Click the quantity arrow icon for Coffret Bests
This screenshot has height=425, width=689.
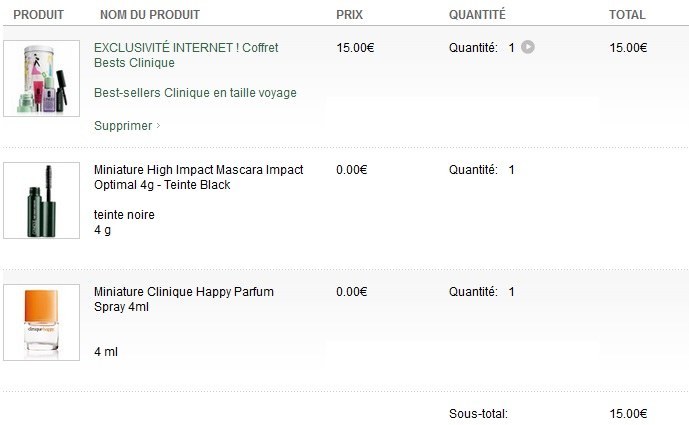point(528,47)
